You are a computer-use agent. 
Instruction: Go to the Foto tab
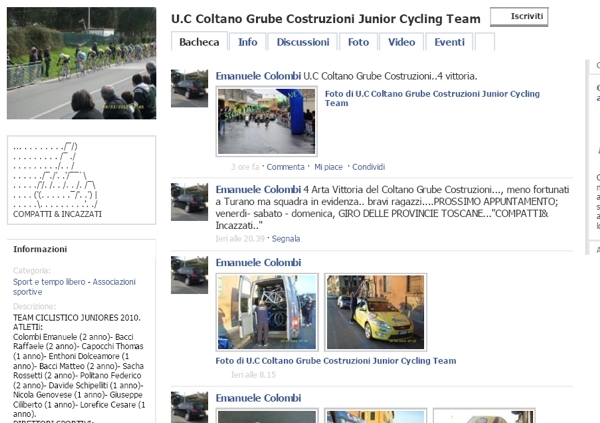[358, 42]
